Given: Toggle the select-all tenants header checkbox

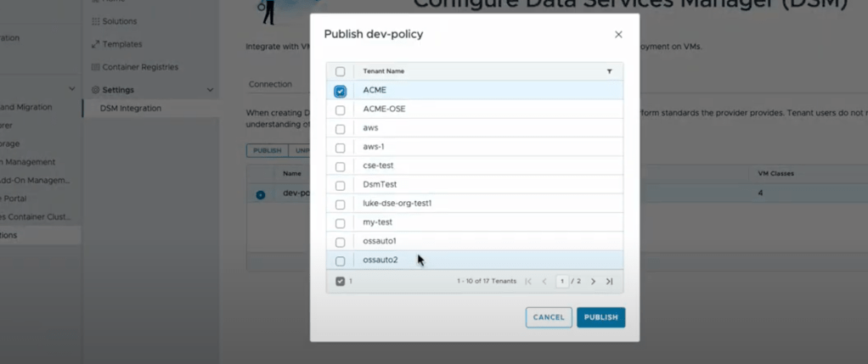Looking at the screenshot, I should coord(341,71).
